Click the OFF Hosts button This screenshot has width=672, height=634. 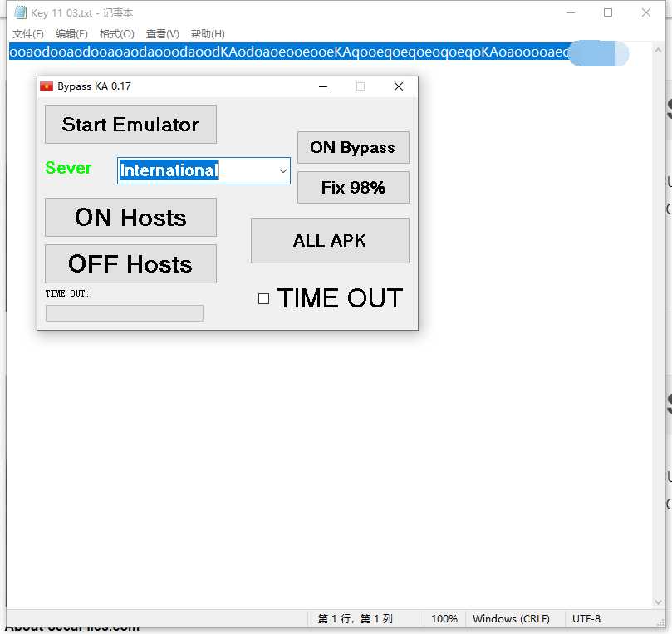click(x=130, y=263)
